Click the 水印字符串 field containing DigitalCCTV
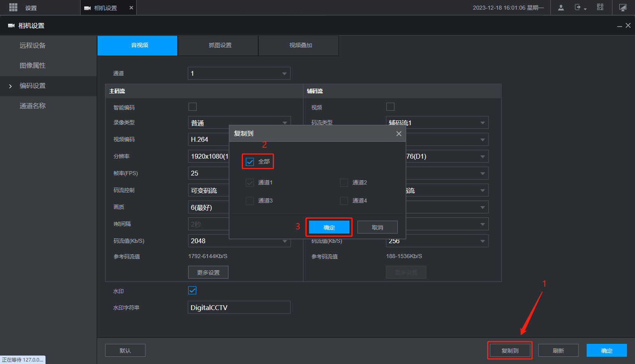Screen dimensions: 635x364 pyautogui.click(x=239, y=308)
